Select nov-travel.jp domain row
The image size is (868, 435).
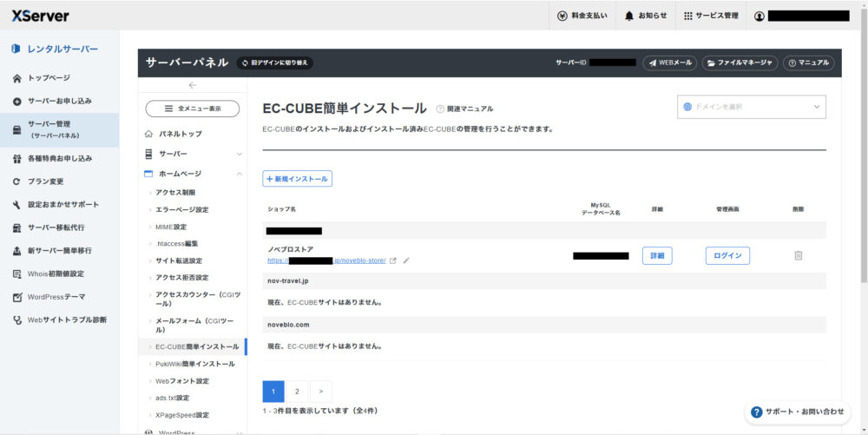coord(544,281)
